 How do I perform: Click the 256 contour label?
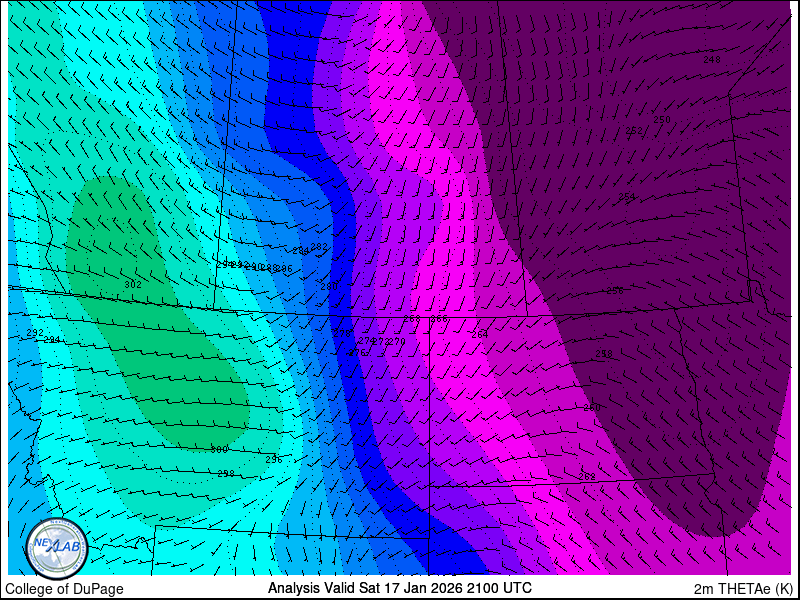click(x=615, y=290)
